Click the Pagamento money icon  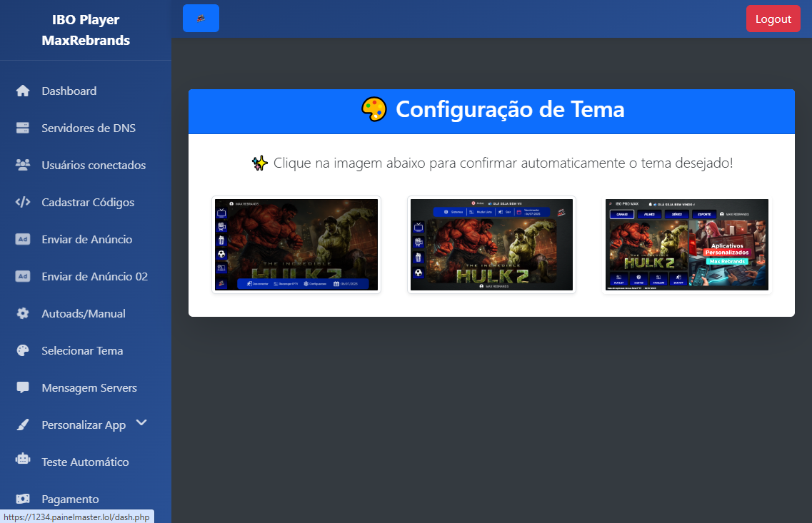(23, 499)
